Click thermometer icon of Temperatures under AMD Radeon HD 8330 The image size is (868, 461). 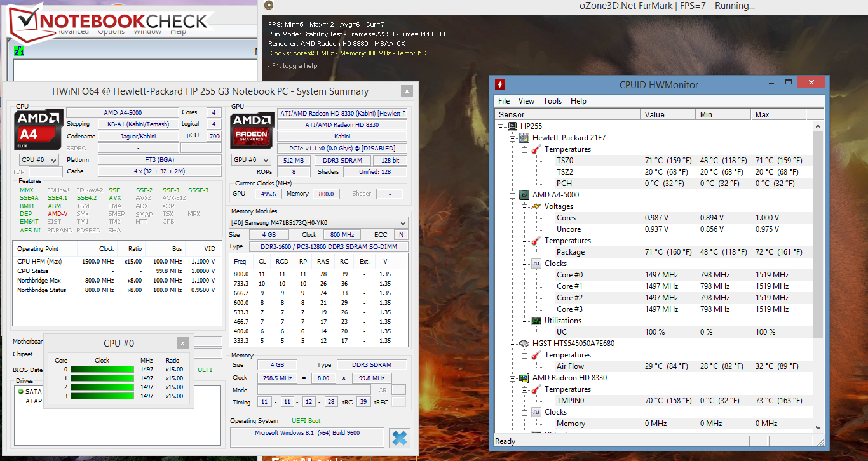click(536, 389)
